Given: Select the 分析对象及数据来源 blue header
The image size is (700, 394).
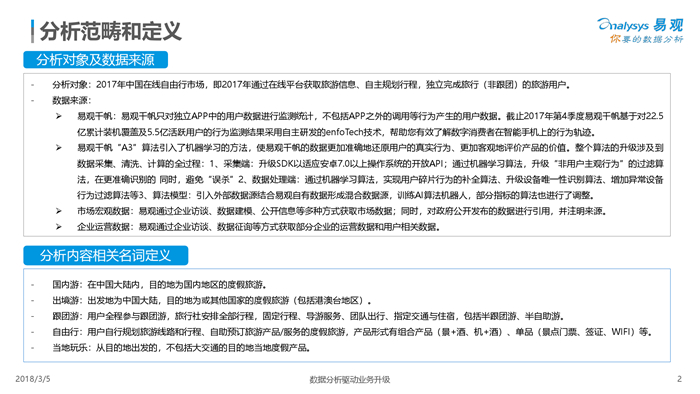Looking at the screenshot, I should (x=96, y=60).
